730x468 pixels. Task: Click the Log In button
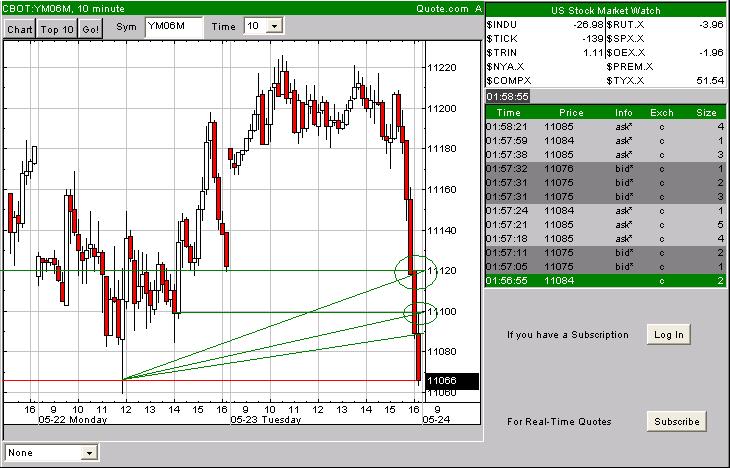pyautogui.click(x=669, y=334)
